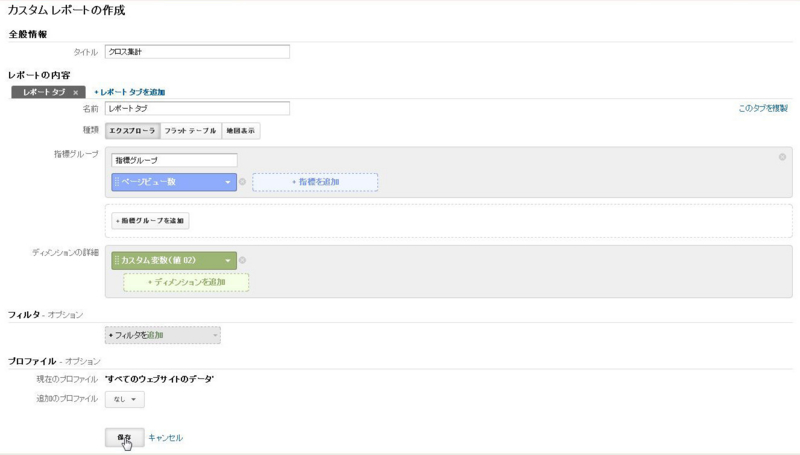Viewport: 800px width, 455px height.
Task: Select 地図表示 report type
Action: click(x=240, y=131)
